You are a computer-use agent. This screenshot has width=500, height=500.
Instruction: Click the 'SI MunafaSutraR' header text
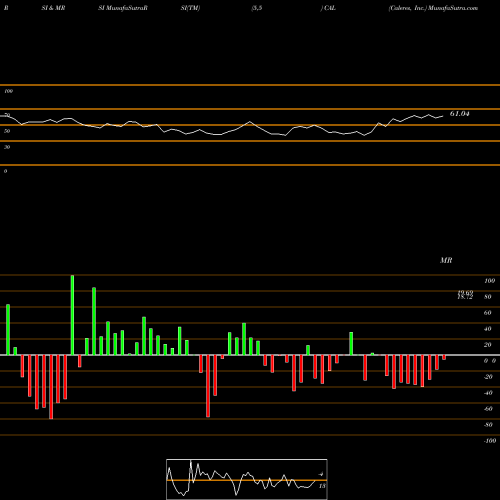pos(123,8)
